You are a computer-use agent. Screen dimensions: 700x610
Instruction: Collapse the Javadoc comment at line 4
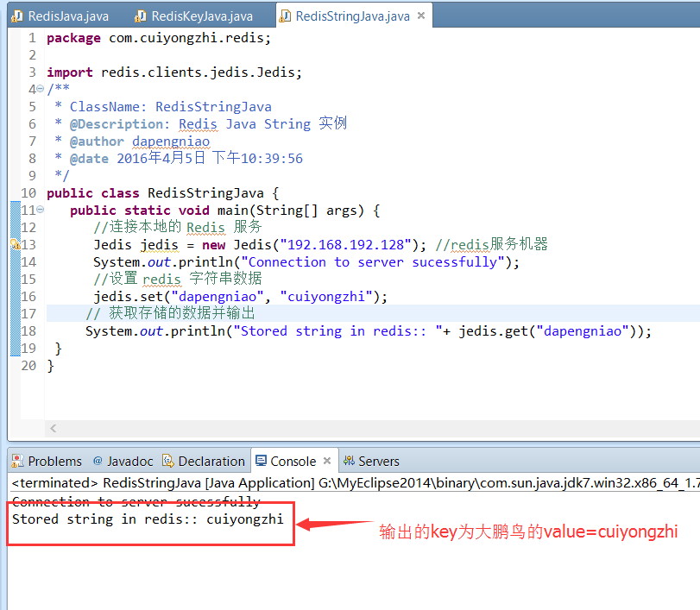coord(40,90)
